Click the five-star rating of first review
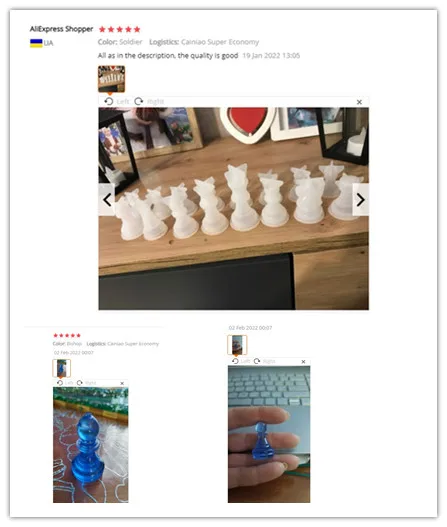Viewport: 447px width, 527px height. 120,29
